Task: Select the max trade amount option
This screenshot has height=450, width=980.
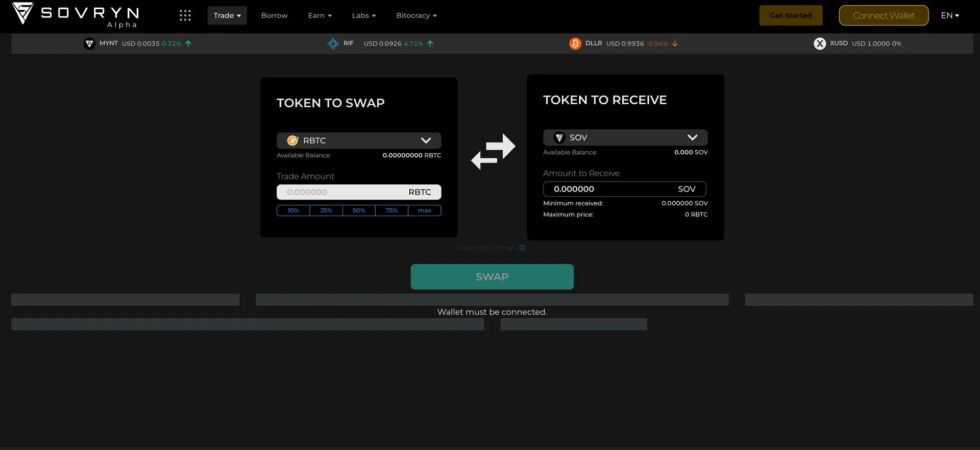Action: (425, 210)
